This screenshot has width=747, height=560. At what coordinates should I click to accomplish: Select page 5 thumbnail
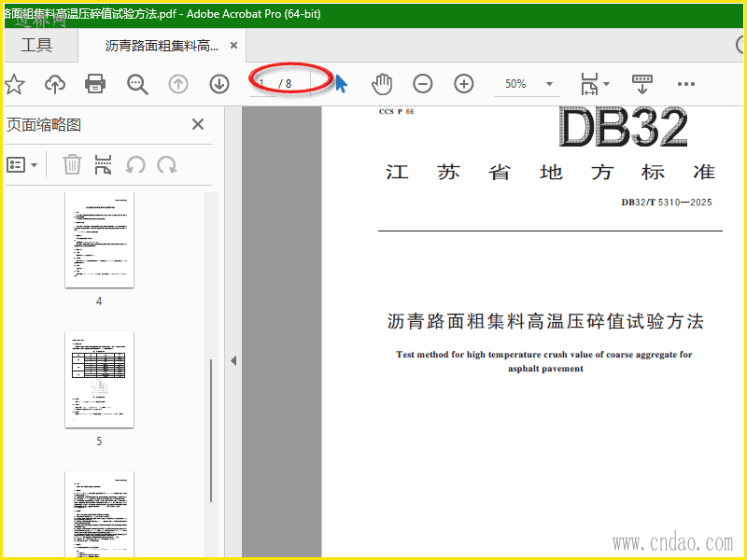click(x=99, y=380)
